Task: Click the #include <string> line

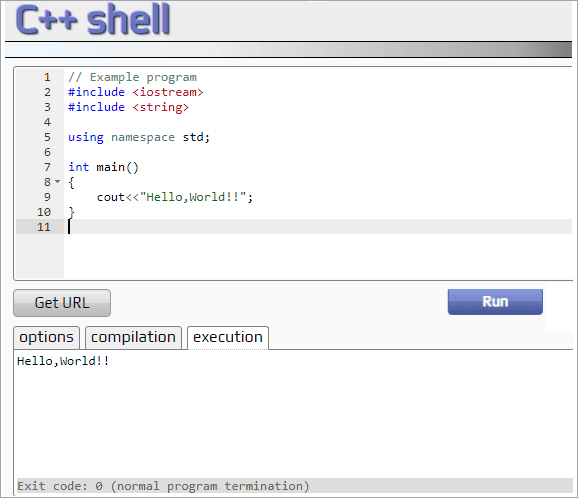Action: pyautogui.click(x=128, y=107)
